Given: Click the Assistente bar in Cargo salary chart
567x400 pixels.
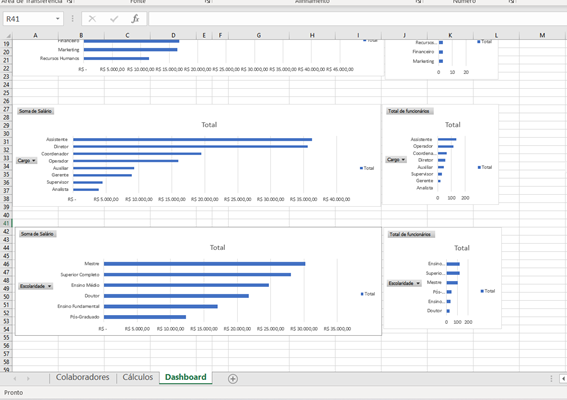Looking at the screenshot, I should click(x=192, y=140).
